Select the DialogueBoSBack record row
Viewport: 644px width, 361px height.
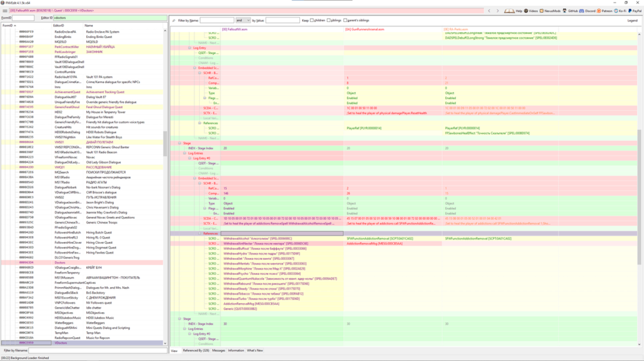[x=82, y=293]
